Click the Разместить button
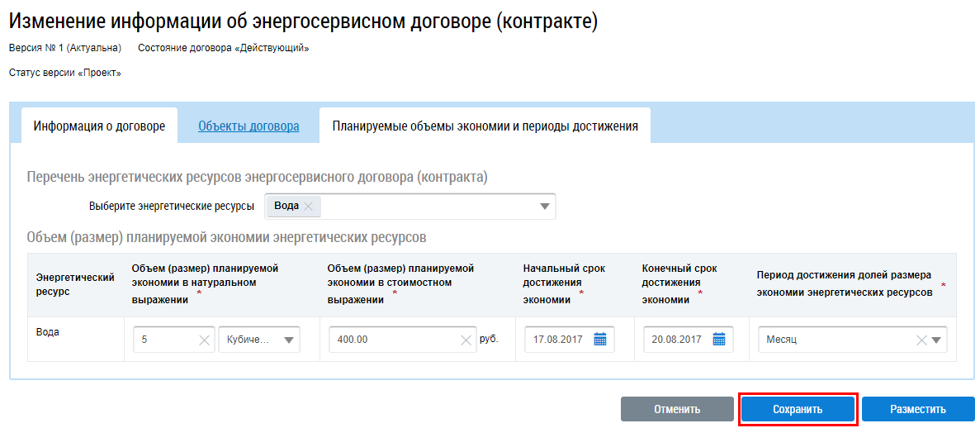 tap(918, 409)
